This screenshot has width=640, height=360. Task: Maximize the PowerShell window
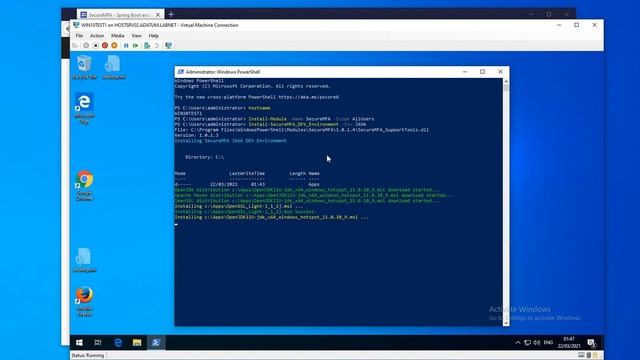coord(482,71)
